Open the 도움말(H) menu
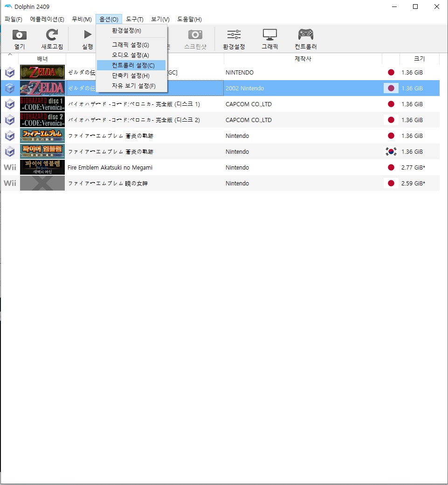 tap(189, 19)
